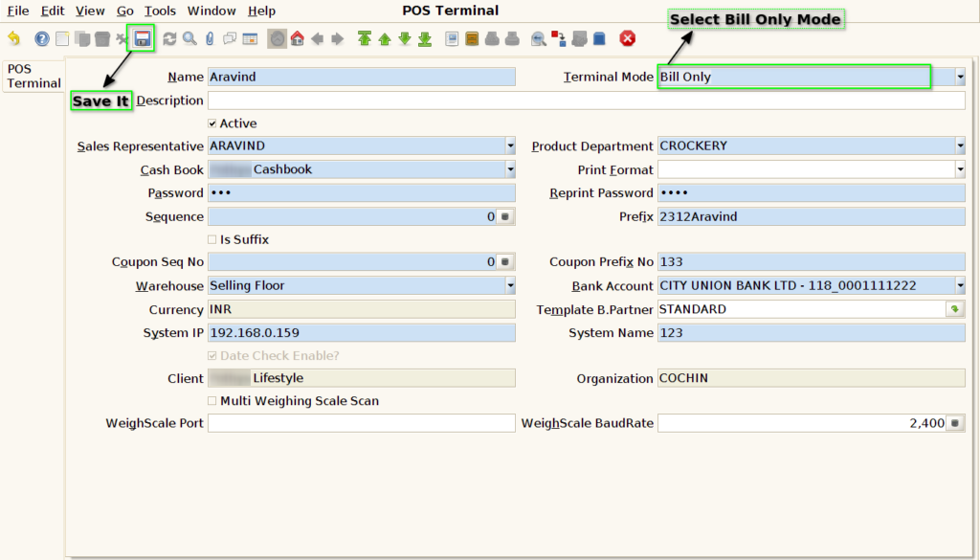Open the Window menu
Viewport: 980px width, 560px height.
coord(212,11)
